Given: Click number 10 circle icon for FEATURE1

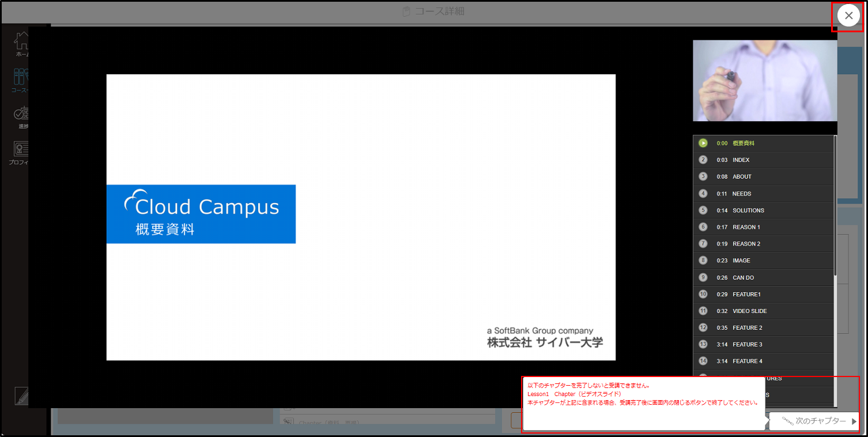Looking at the screenshot, I should [x=703, y=294].
